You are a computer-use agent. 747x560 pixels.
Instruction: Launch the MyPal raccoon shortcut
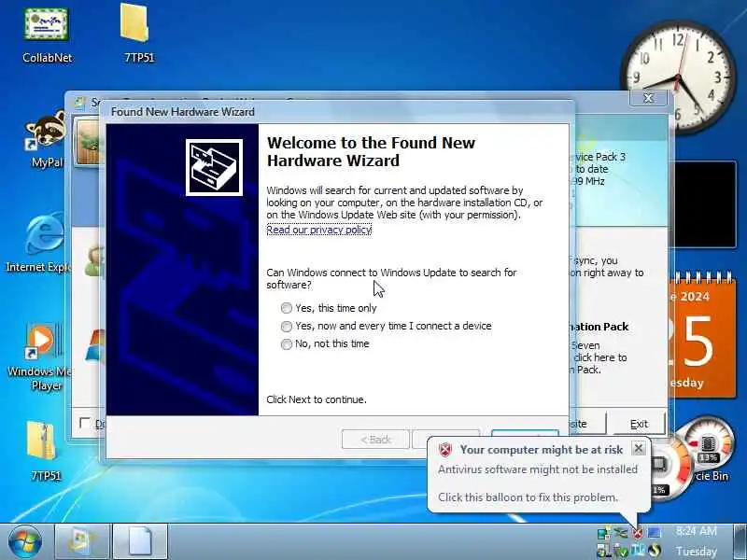pyautogui.click(x=46, y=139)
